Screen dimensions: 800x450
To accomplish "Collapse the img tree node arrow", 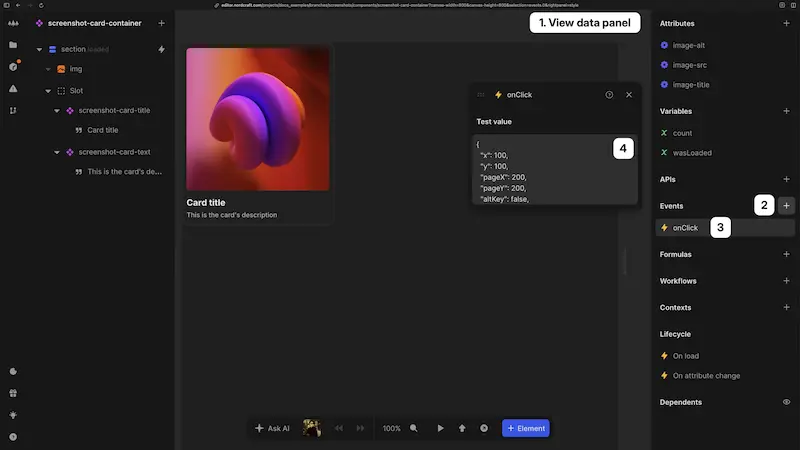I will (x=48, y=69).
